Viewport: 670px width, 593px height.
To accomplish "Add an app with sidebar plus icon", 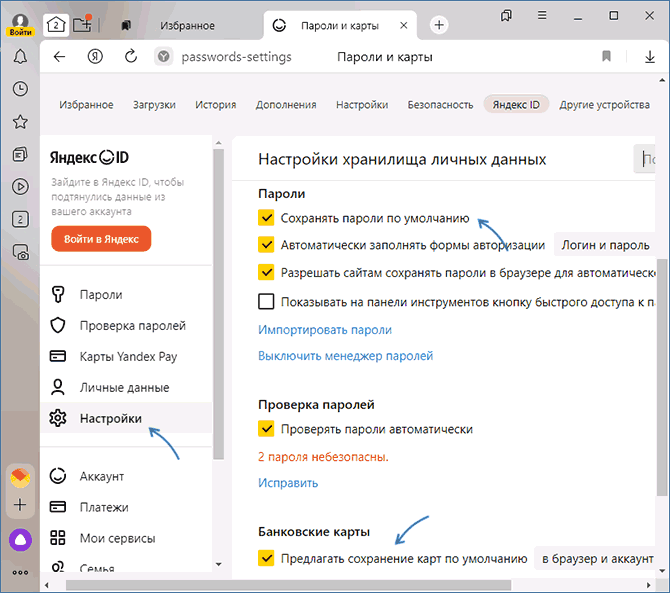I will [20, 505].
